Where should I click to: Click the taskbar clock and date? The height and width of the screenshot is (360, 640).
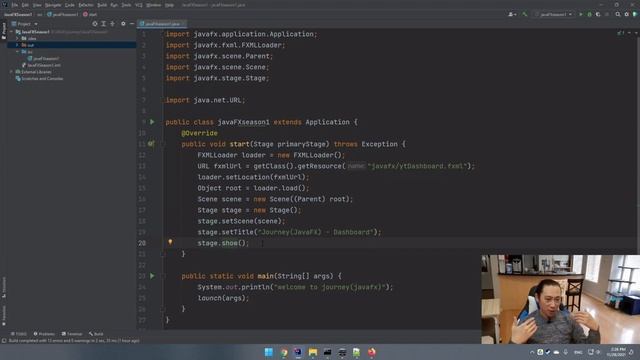tap(617, 352)
